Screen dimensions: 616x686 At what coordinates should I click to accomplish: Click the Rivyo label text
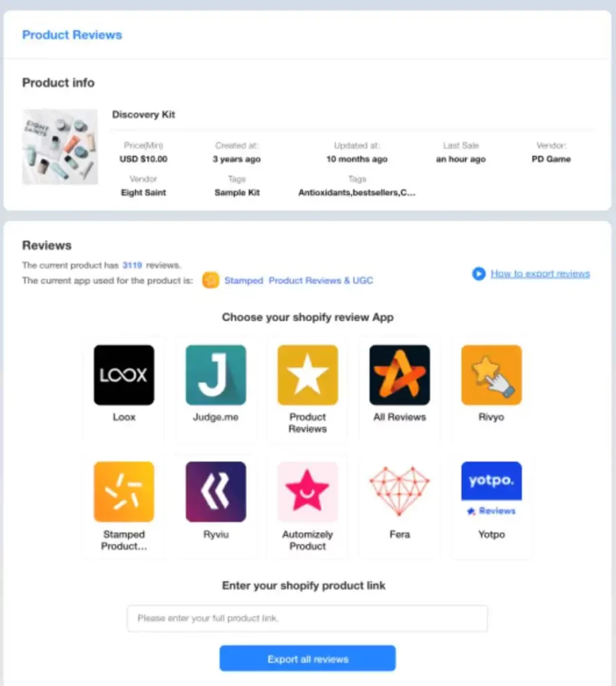[x=491, y=417]
